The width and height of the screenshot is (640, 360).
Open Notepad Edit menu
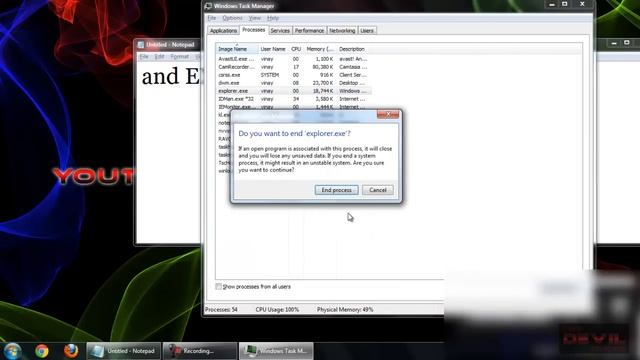point(159,56)
